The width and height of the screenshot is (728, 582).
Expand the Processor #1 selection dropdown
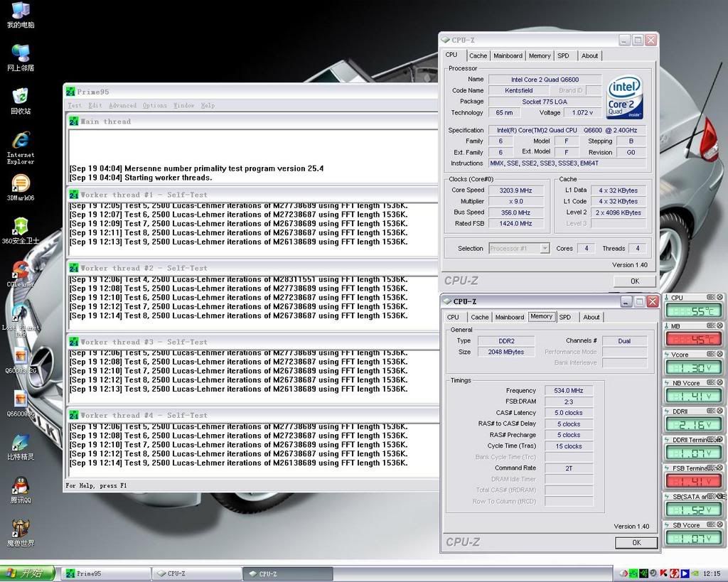[x=545, y=248]
